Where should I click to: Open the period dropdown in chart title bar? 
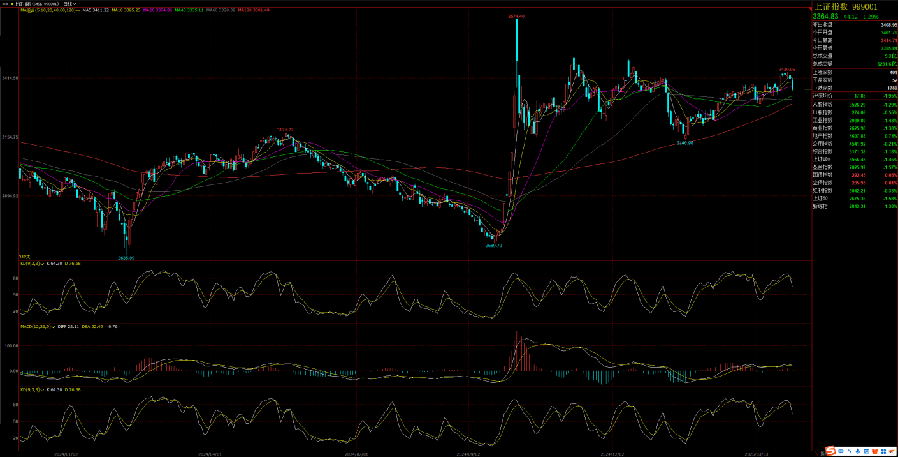click(67, 4)
